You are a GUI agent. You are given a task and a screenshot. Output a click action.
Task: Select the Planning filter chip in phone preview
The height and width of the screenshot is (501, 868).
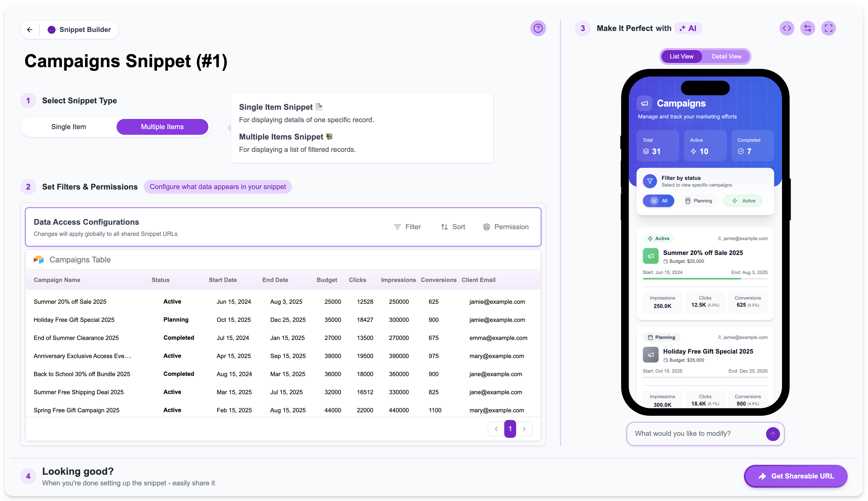click(699, 201)
